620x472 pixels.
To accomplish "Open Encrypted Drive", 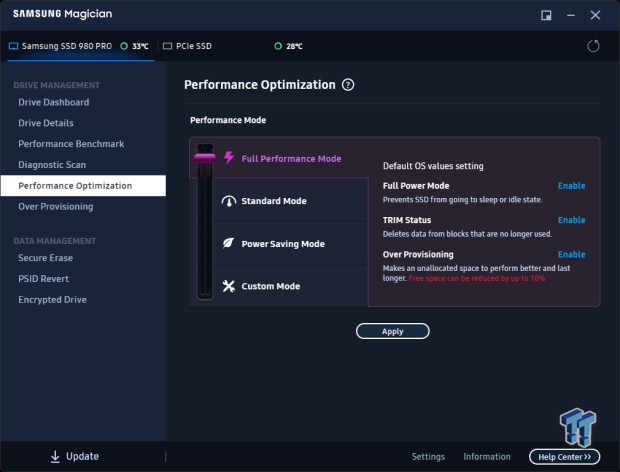I will (x=52, y=300).
